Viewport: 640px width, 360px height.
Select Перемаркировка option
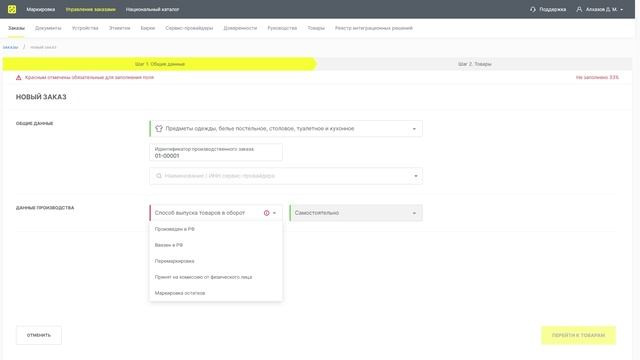[216, 261]
